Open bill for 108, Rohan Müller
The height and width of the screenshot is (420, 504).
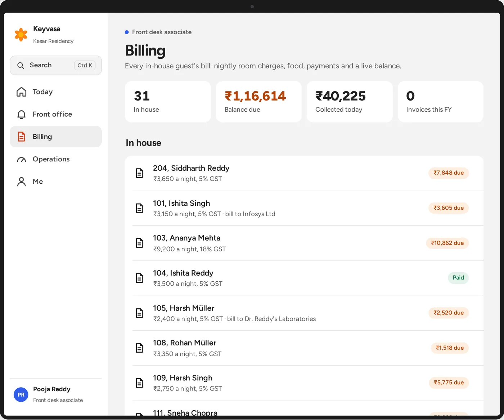(304, 348)
